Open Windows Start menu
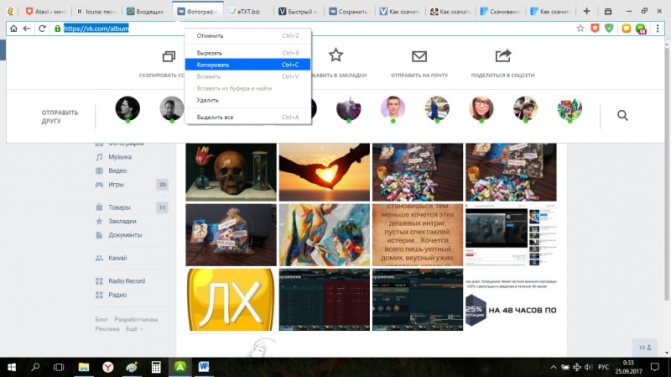 [x=12, y=367]
